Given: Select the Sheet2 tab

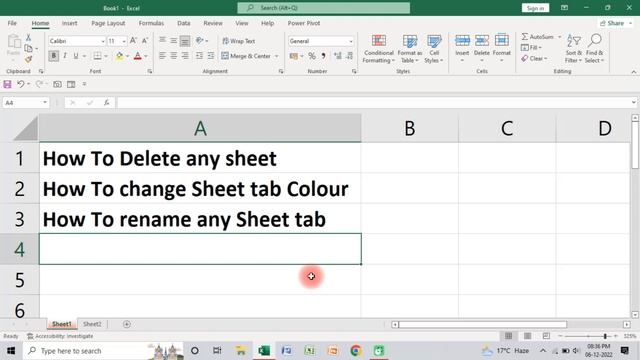Looking at the screenshot, I should pos(92,324).
